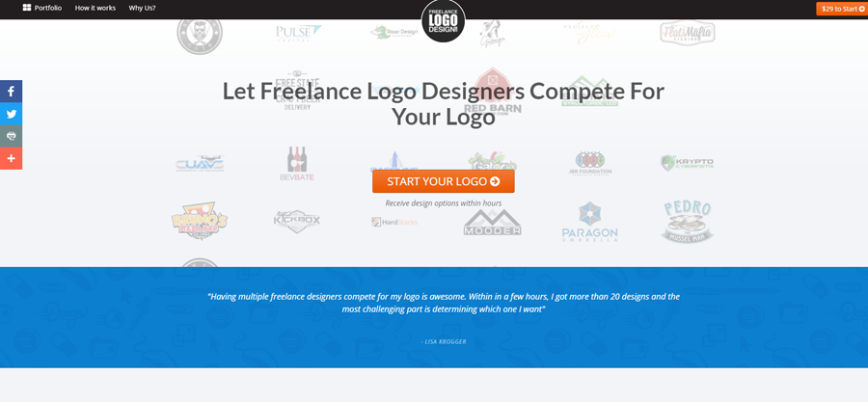
Task: Go to the How it works page
Action: pyautogui.click(x=95, y=8)
